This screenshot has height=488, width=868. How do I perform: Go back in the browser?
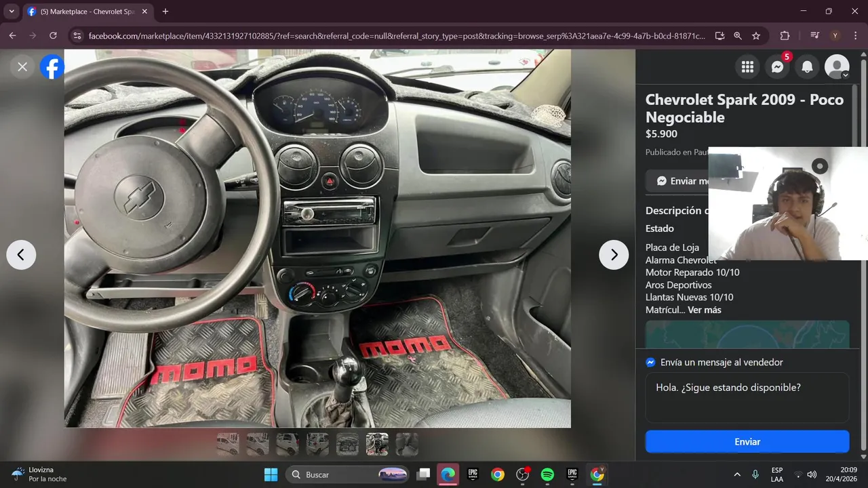(12, 36)
